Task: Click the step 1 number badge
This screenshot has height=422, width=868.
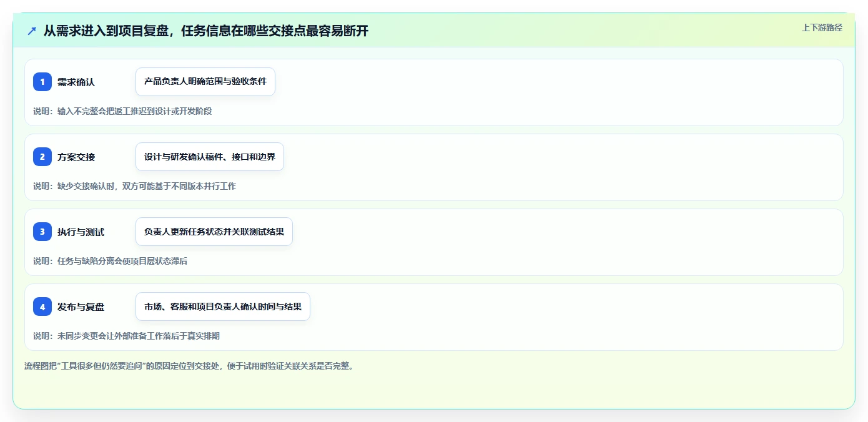Action: click(x=42, y=82)
